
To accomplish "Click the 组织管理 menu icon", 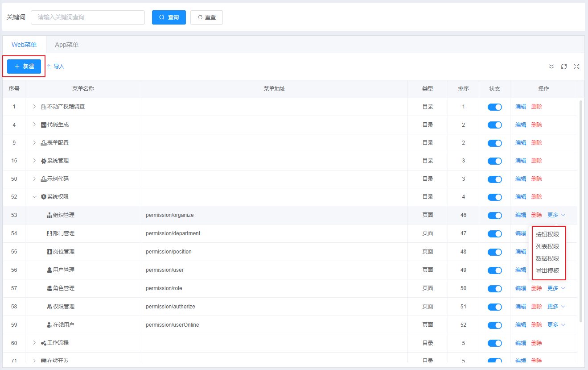I will 49,215.
